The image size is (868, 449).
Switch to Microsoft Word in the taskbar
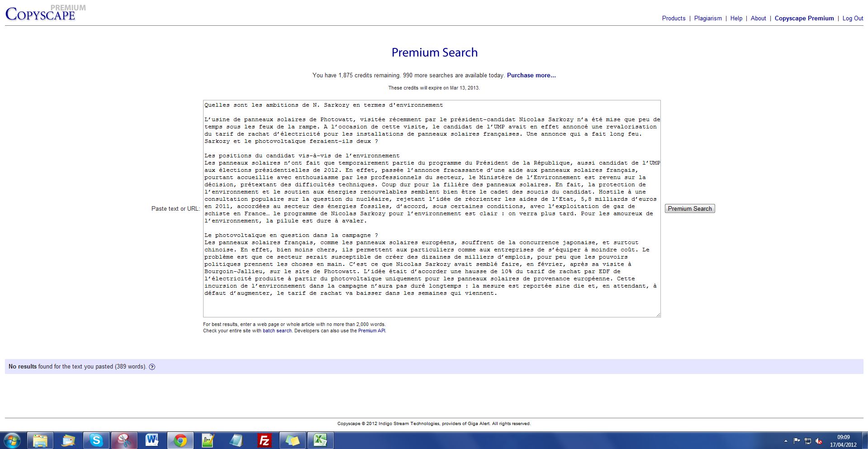click(152, 440)
